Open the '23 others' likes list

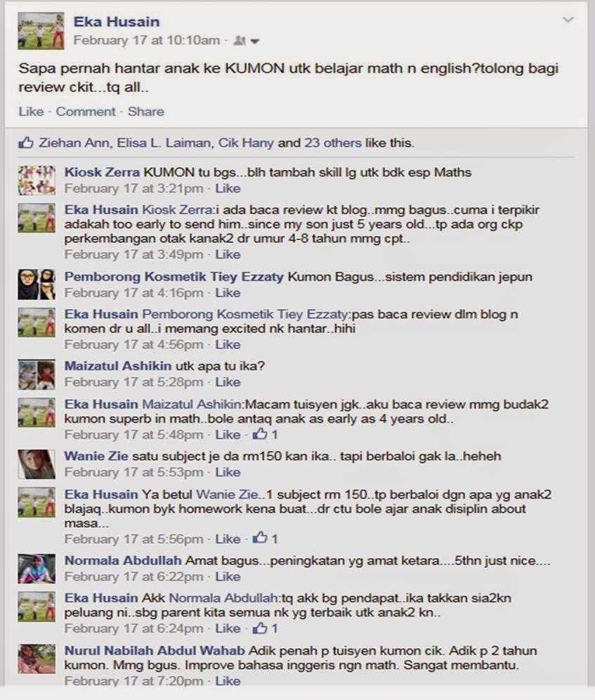pyautogui.click(x=333, y=143)
